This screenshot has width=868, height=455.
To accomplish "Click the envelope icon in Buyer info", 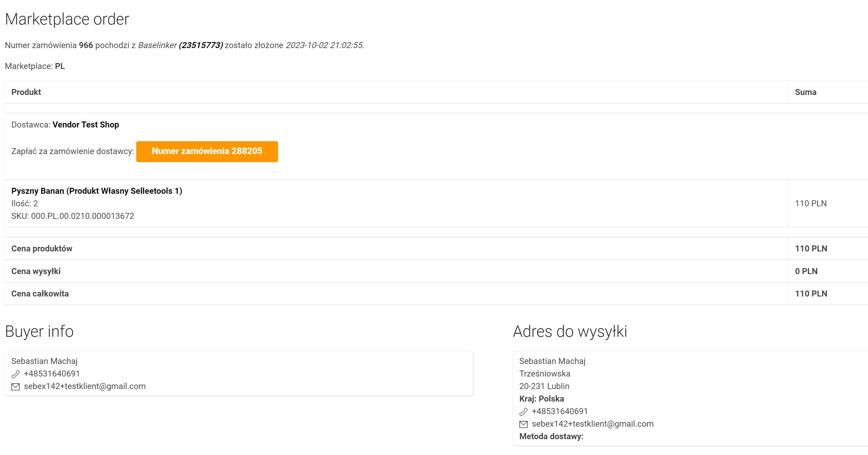I will point(16,387).
